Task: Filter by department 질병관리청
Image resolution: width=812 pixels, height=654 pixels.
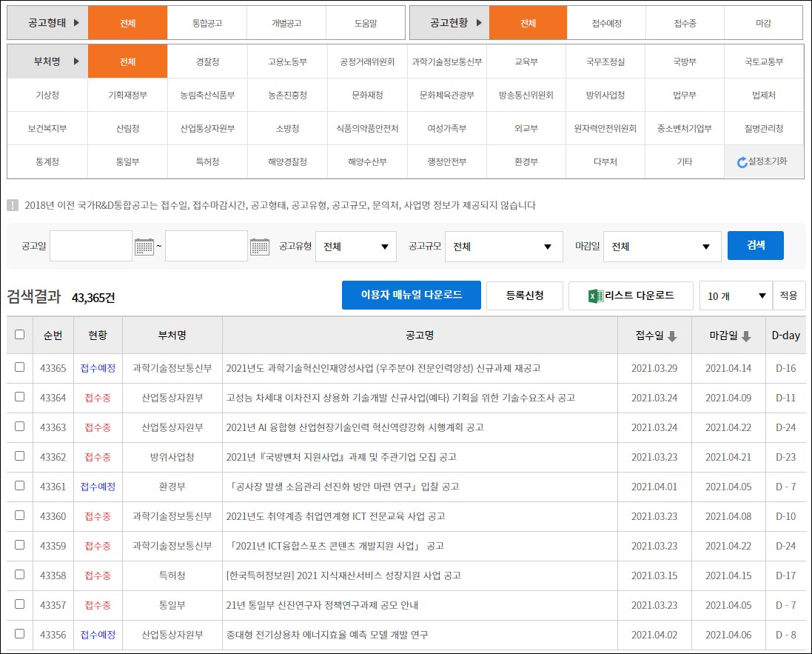Action: tap(764, 129)
